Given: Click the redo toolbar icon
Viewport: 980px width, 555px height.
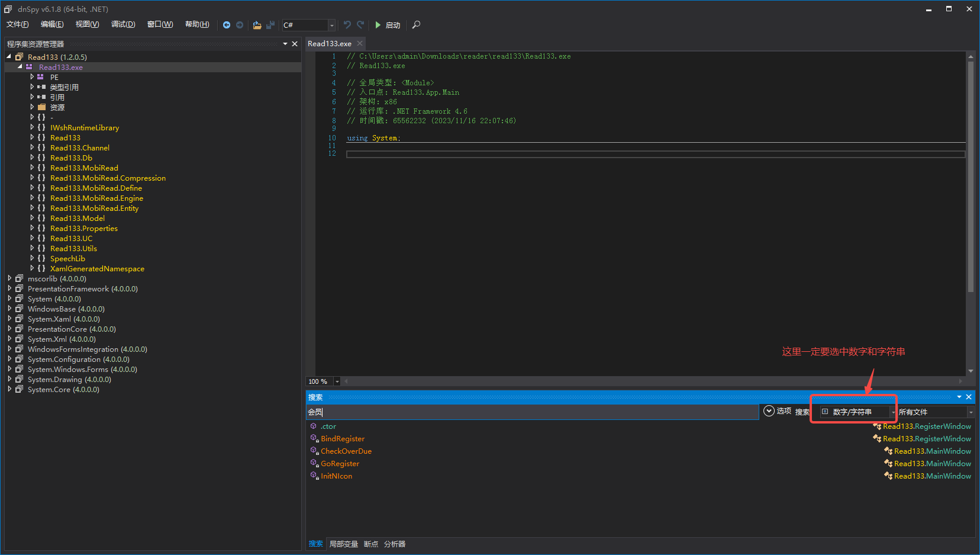Looking at the screenshot, I should point(360,25).
